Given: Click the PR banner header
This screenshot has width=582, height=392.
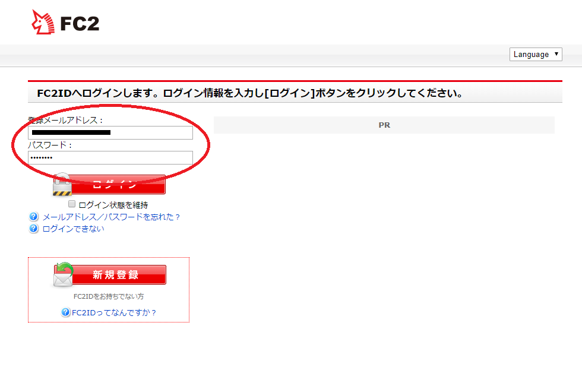Looking at the screenshot, I should click(x=384, y=125).
